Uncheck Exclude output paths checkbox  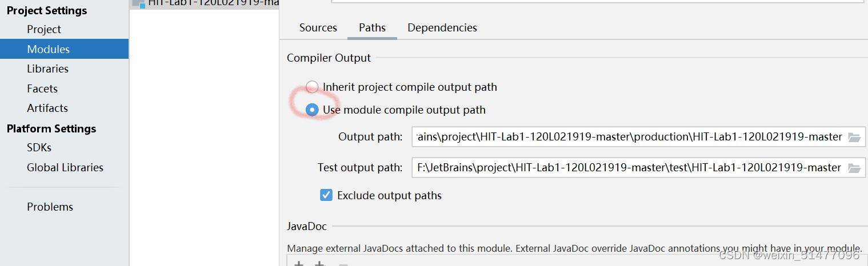click(326, 195)
